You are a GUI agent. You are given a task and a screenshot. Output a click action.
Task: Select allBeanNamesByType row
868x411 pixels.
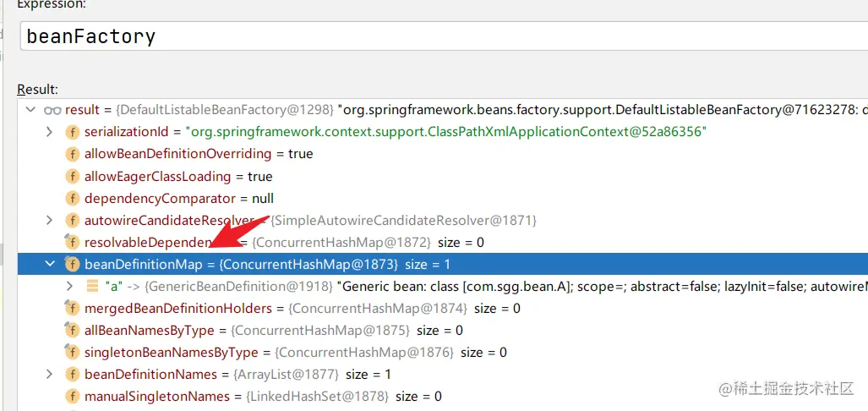coord(274,330)
